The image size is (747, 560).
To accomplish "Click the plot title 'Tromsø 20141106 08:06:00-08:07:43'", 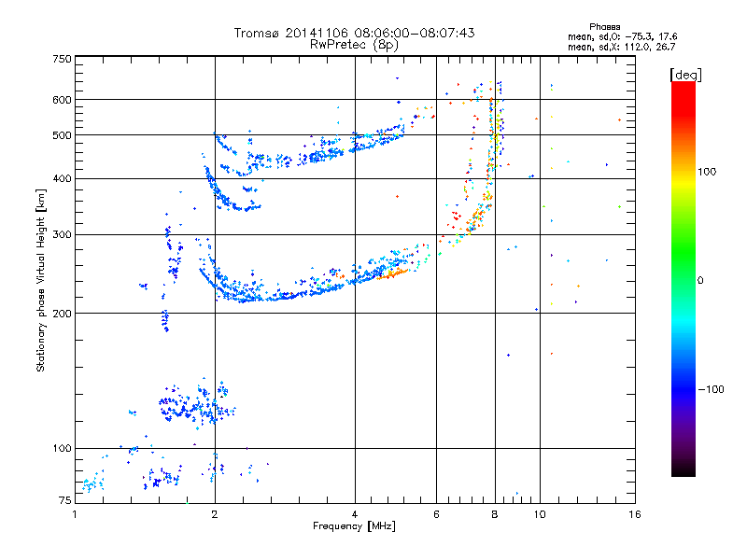I will (354, 33).
